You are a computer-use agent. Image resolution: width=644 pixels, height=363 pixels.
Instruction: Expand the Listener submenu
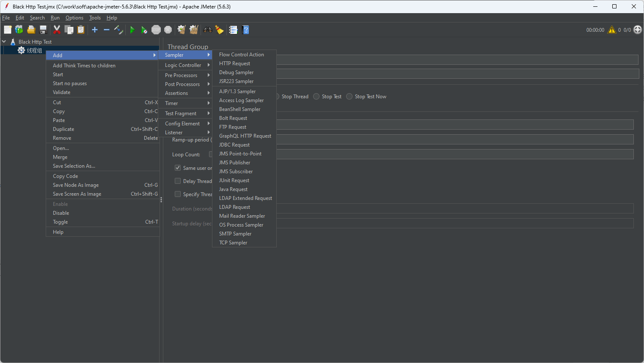point(185,133)
